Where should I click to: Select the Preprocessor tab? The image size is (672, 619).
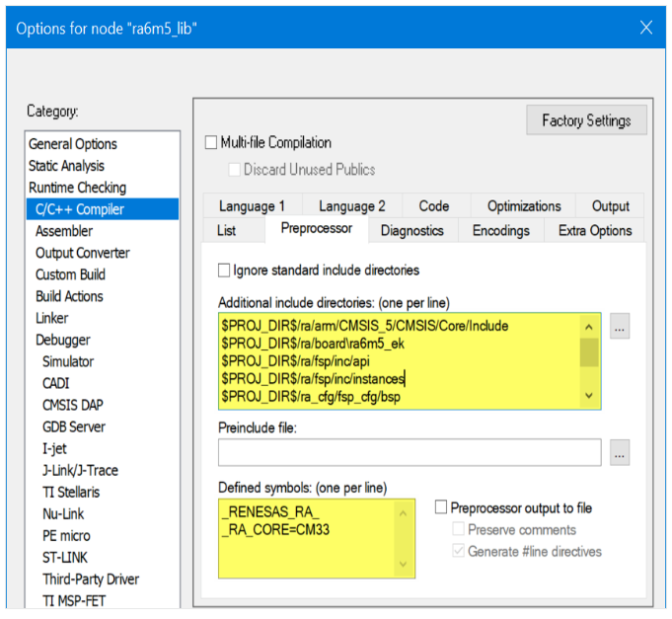[x=317, y=228]
